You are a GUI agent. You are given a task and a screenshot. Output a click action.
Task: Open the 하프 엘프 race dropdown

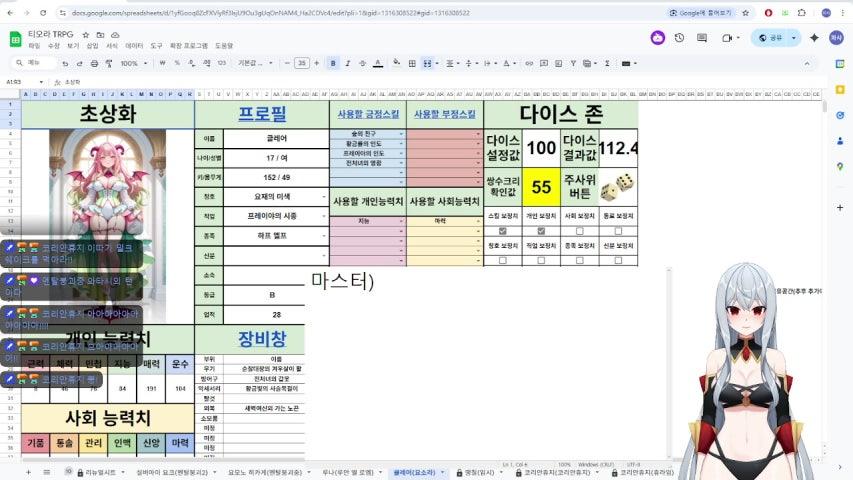[x=324, y=236]
